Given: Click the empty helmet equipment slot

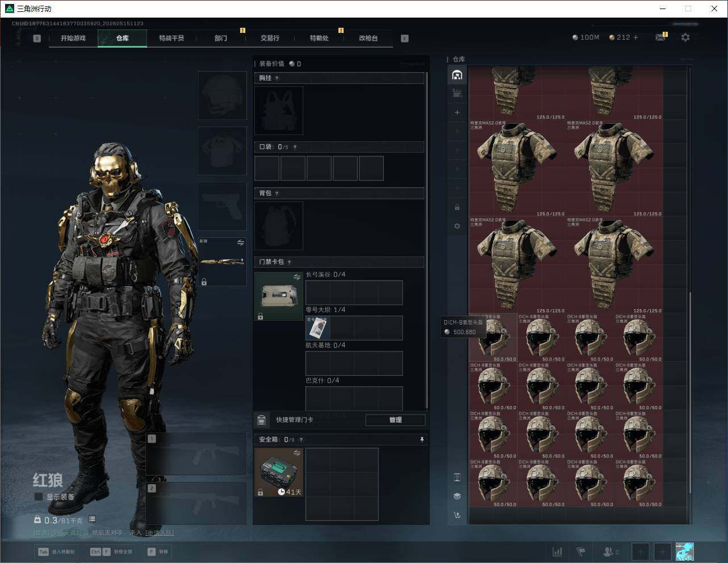Looking at the screenshot, I should pos(222,95).
